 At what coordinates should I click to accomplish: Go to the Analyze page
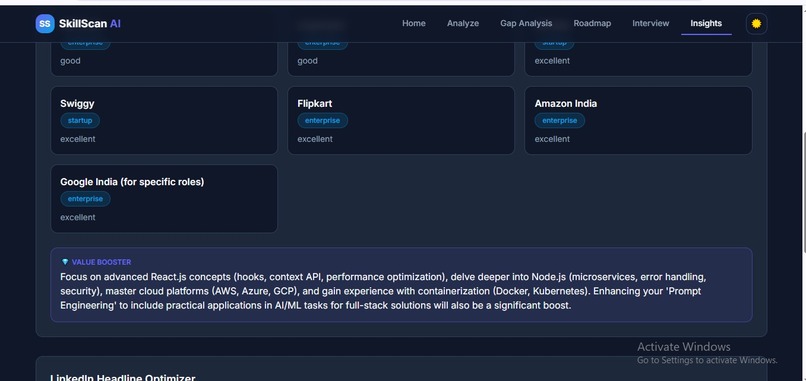463,24
